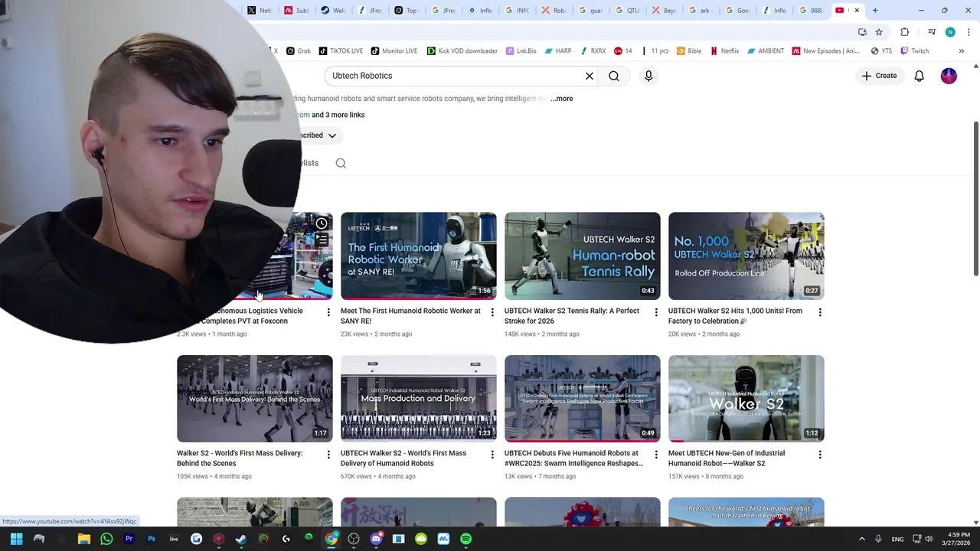Open the Twitch bookmark
The image size is (980, 551).
coord(914,51)
